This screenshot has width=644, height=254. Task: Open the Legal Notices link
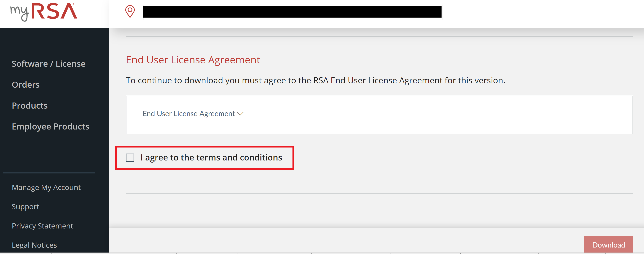pyautogui.click(x=34, y=245)
